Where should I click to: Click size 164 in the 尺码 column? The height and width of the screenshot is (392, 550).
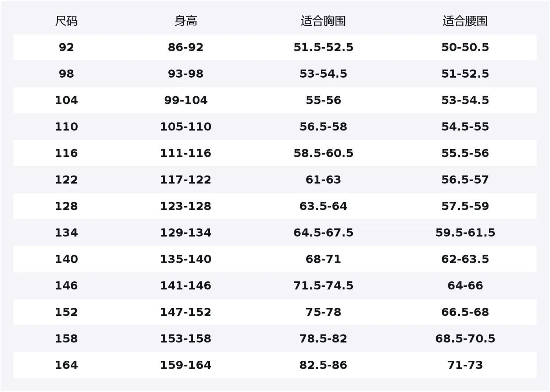(66, 365)
